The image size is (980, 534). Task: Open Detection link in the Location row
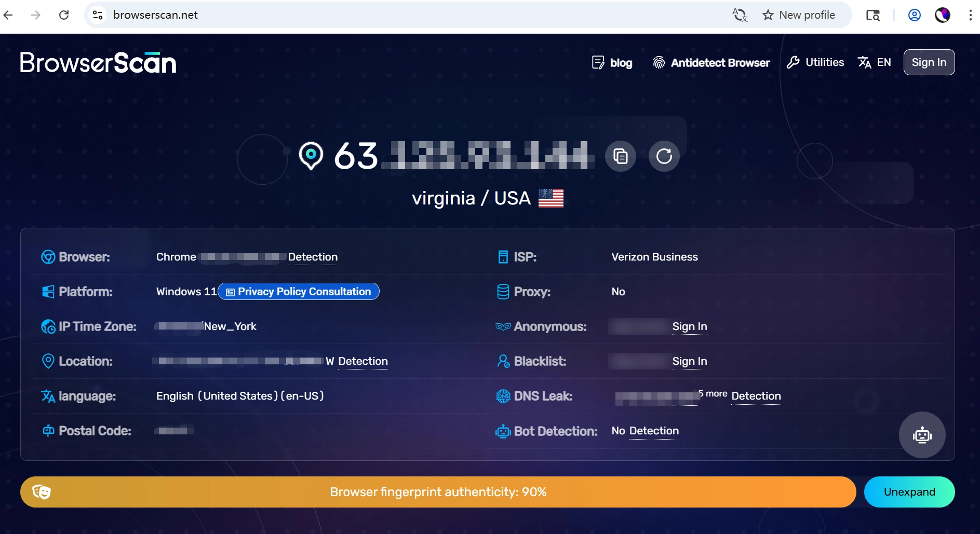click(363, 361)
